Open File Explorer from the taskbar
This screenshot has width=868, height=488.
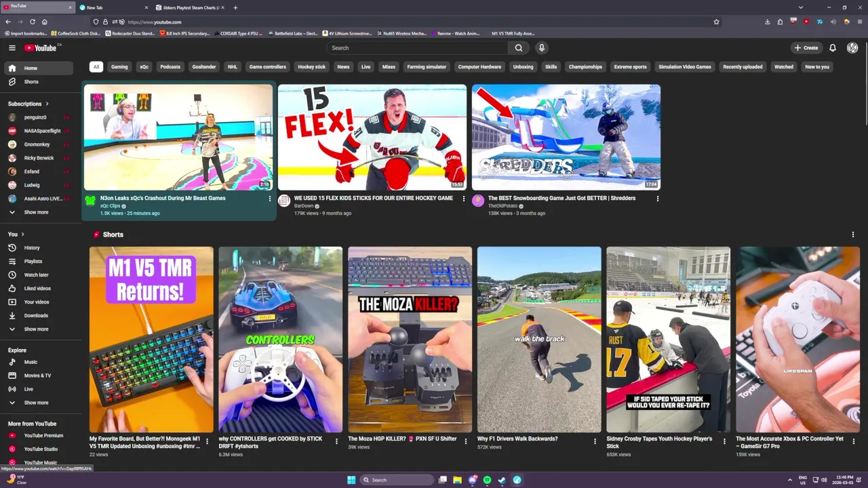pos(457,480)
